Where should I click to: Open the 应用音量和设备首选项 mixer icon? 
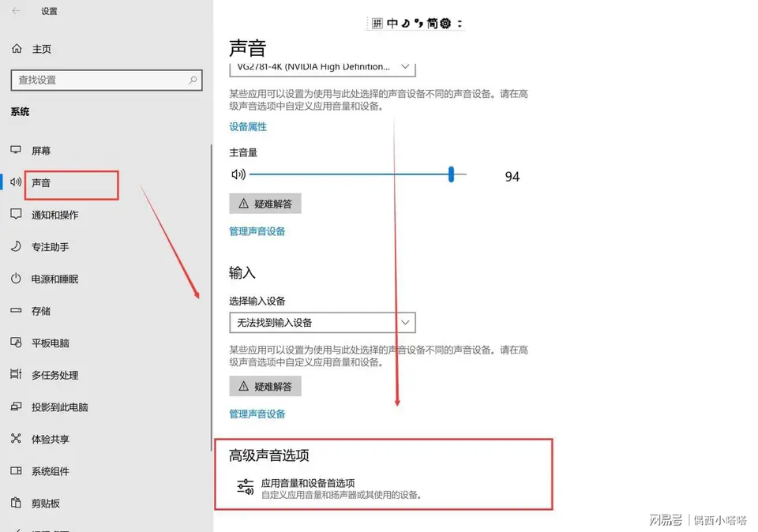point(246,488)
